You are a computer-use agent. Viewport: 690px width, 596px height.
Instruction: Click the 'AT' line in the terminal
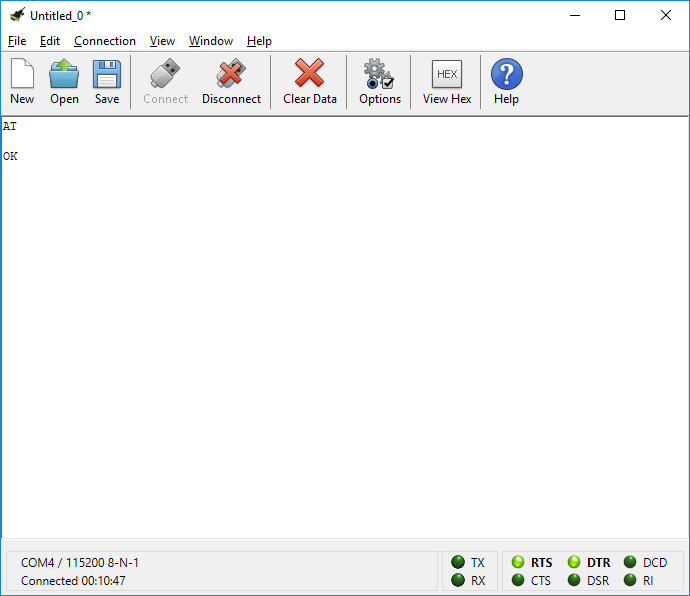(10, 126)
